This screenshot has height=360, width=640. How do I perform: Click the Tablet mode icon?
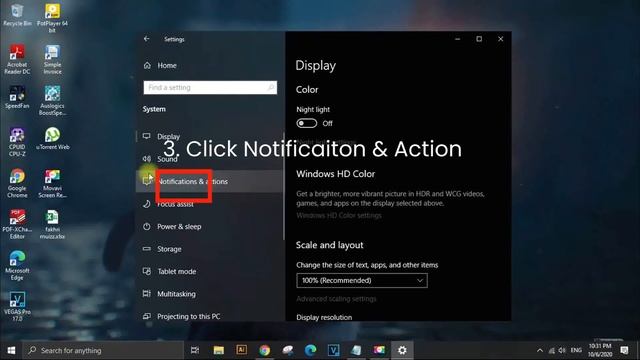click(x=147, y=271)
